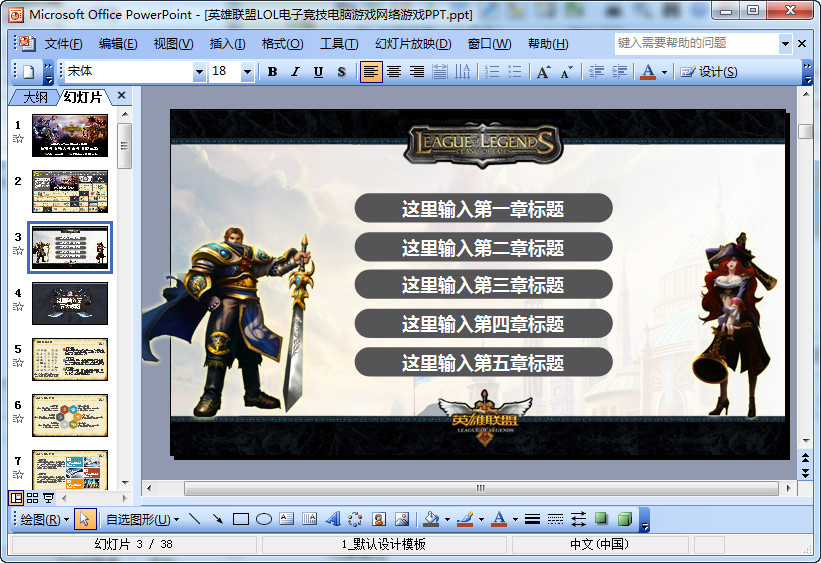821x563 pixels.
Task: Insert a horizontal Text Box
Action: click(x=286, y=519)
